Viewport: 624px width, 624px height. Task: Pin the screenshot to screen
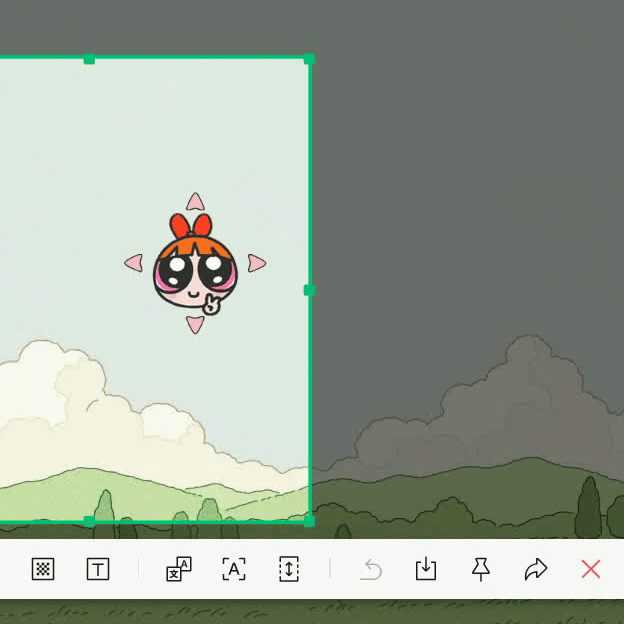tap(481, 569)
